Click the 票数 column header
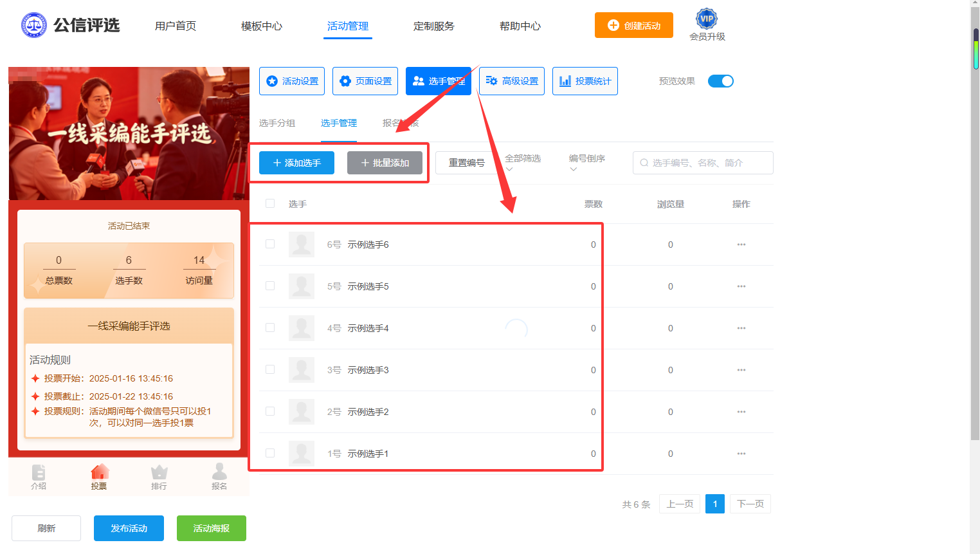This screenshot has height=554, width=980. [594, 204]
